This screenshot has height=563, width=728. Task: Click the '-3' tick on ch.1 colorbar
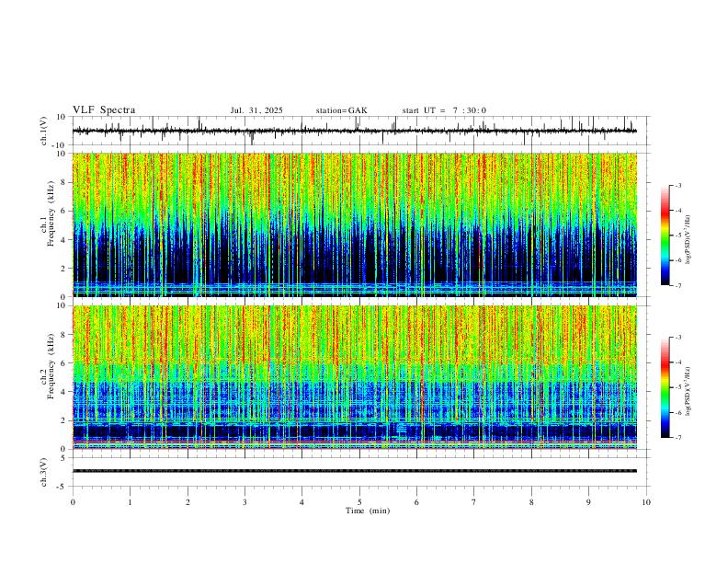tap(678, 185)
